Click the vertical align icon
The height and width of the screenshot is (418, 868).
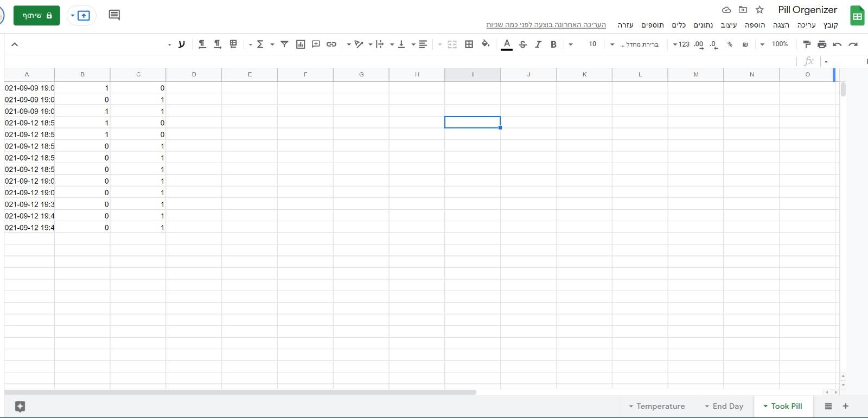(401, 44)
